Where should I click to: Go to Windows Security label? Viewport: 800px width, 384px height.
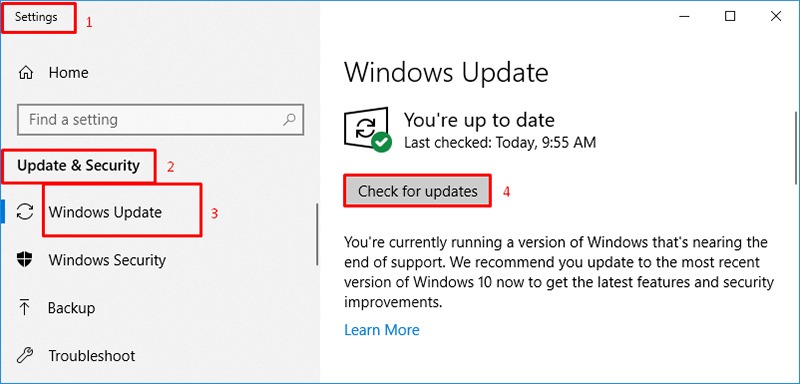107,260
